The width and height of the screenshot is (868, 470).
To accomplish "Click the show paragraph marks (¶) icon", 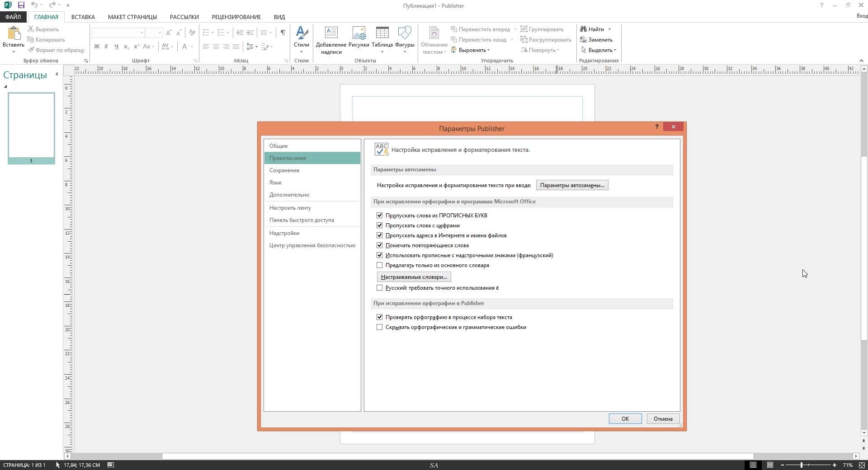I will pyautogui.click(x=283, y=33).
